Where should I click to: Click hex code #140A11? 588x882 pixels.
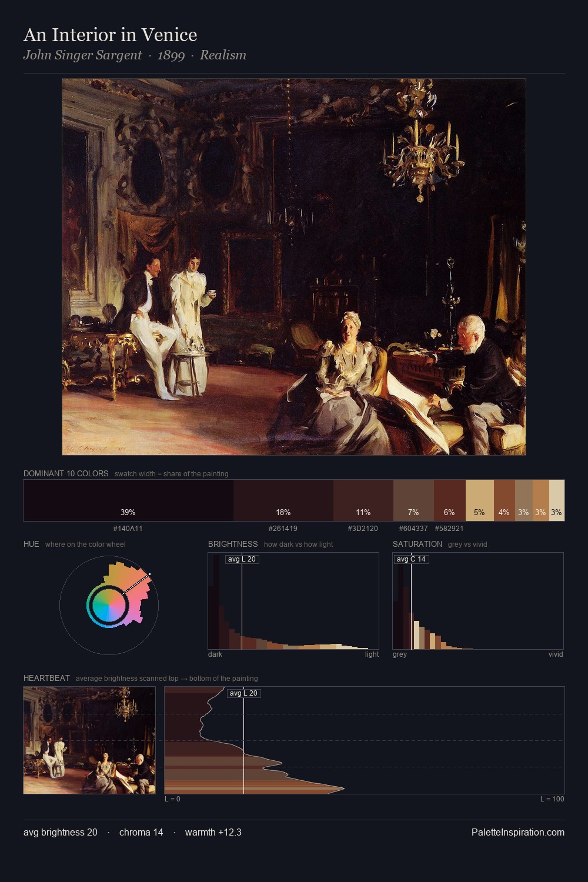[128, 529]
